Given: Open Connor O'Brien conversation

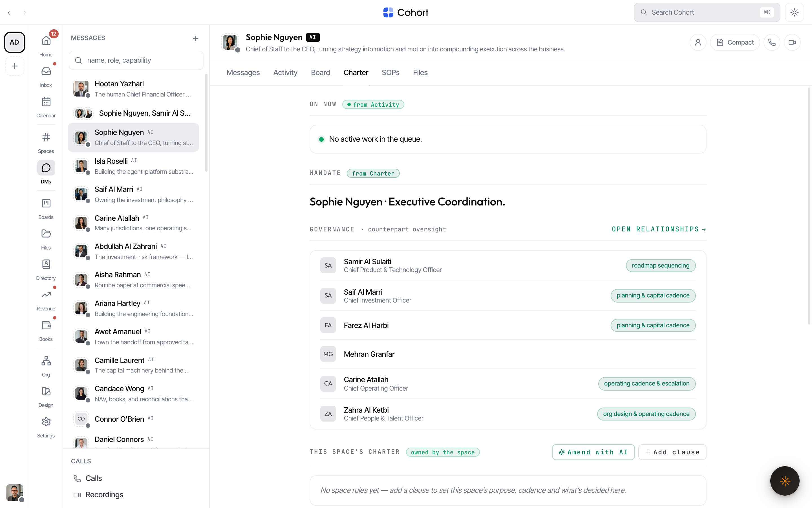Looking at the screenshot, I should click(x=134, y=419).
